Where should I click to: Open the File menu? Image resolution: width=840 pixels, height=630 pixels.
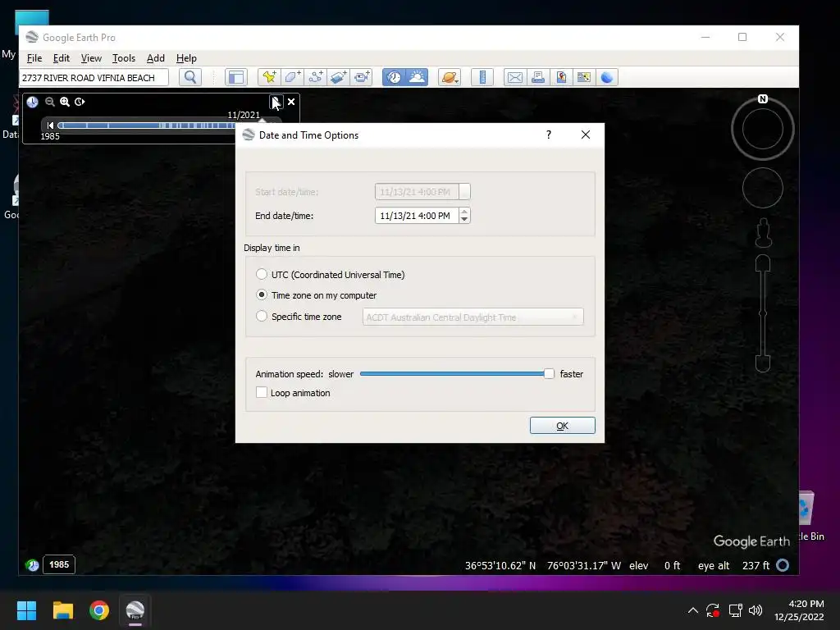click(x=34, y=58)
